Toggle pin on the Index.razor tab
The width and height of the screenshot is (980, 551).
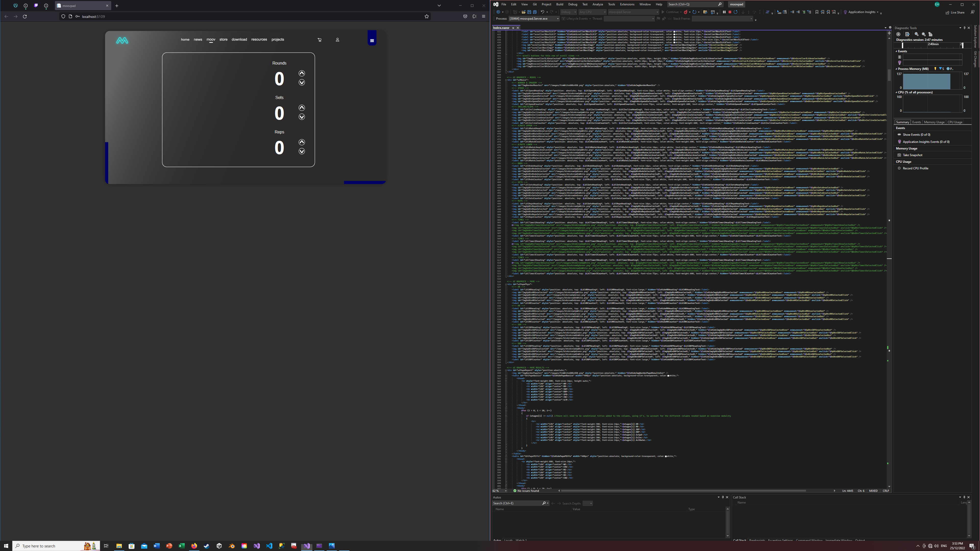(513, 28)
